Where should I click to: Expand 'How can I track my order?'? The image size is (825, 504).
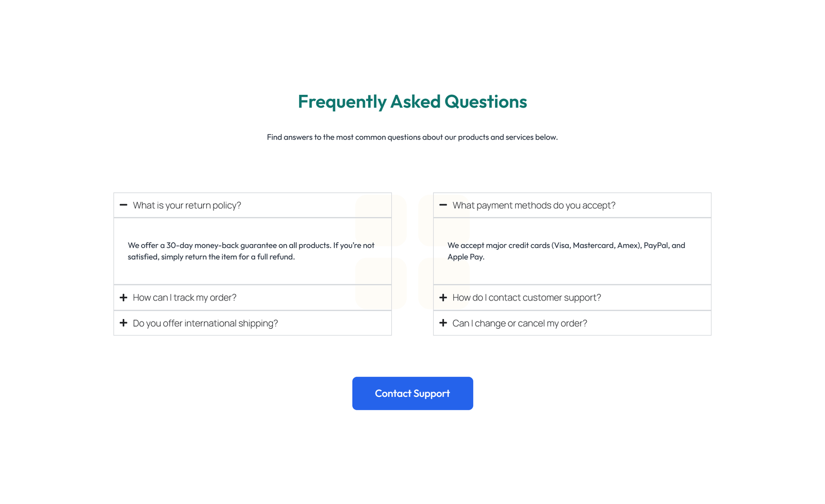(x=185, y=297)
